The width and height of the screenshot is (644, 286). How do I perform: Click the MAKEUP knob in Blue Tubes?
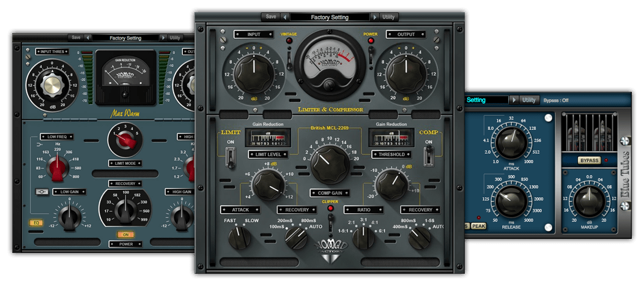point(590,201)
